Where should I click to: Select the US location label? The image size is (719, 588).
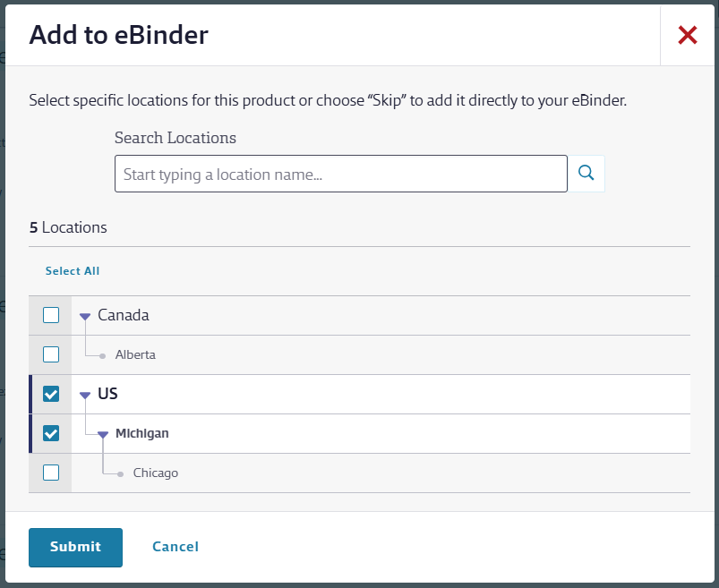point(107,394)
